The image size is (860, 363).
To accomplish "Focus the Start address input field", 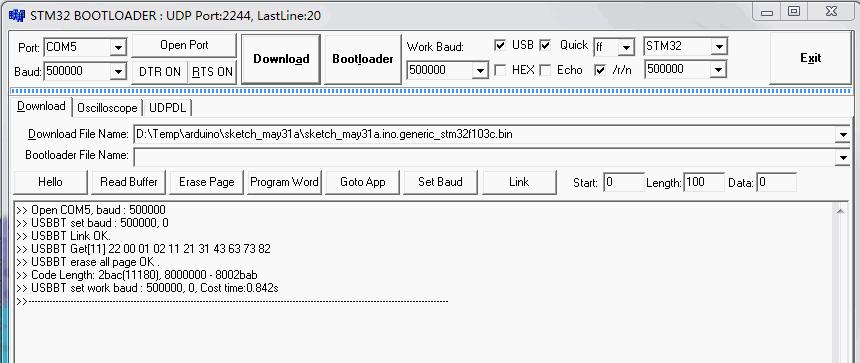I will (624, 182).
